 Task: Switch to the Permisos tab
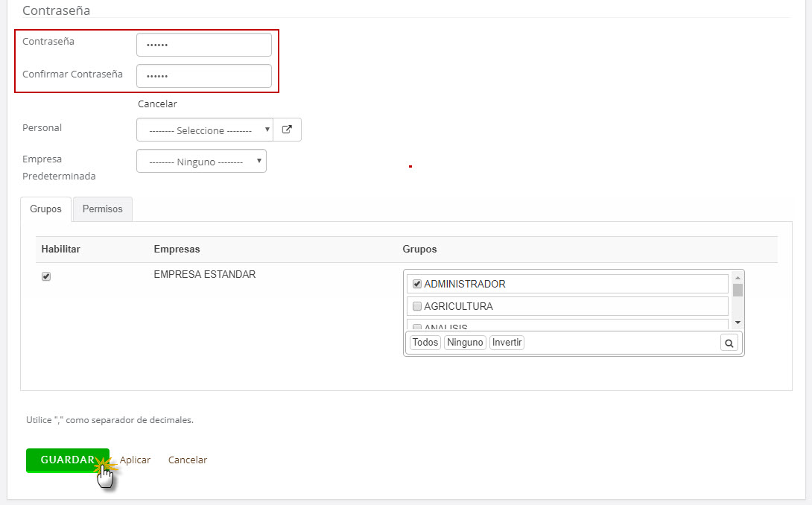102,209
